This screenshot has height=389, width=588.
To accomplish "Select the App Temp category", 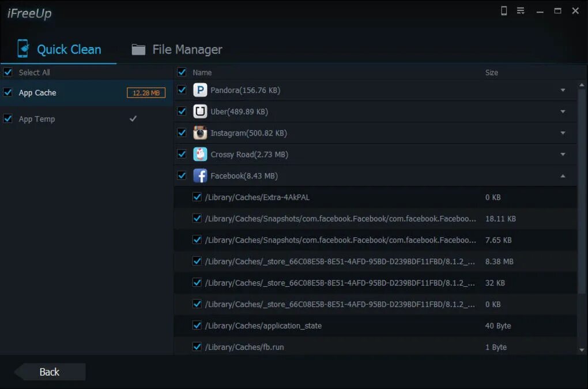I will click(86, 119).
